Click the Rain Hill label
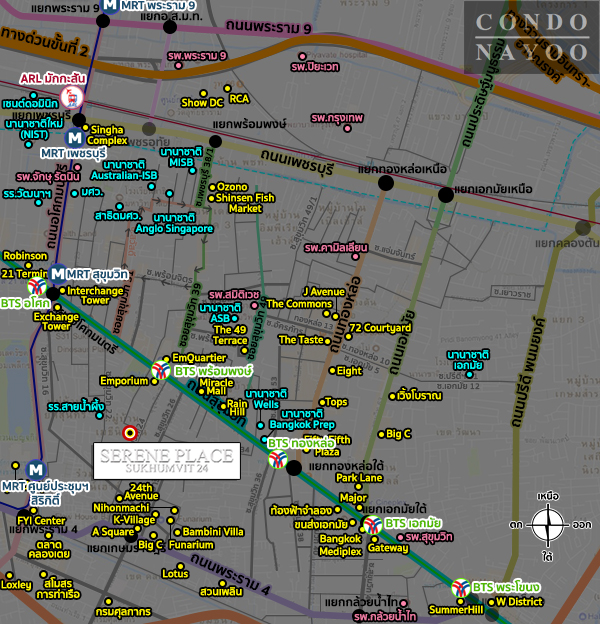The width and height of the screenshot is (600, 624). coord(237,408)
